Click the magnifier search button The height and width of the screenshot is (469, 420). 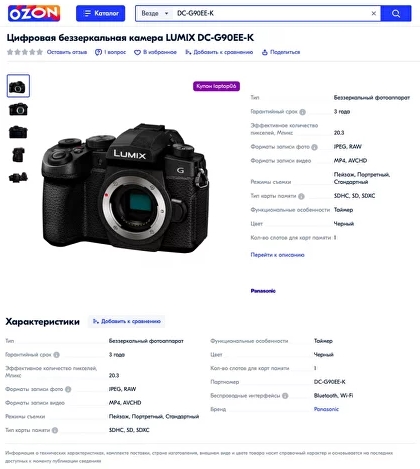396,13
